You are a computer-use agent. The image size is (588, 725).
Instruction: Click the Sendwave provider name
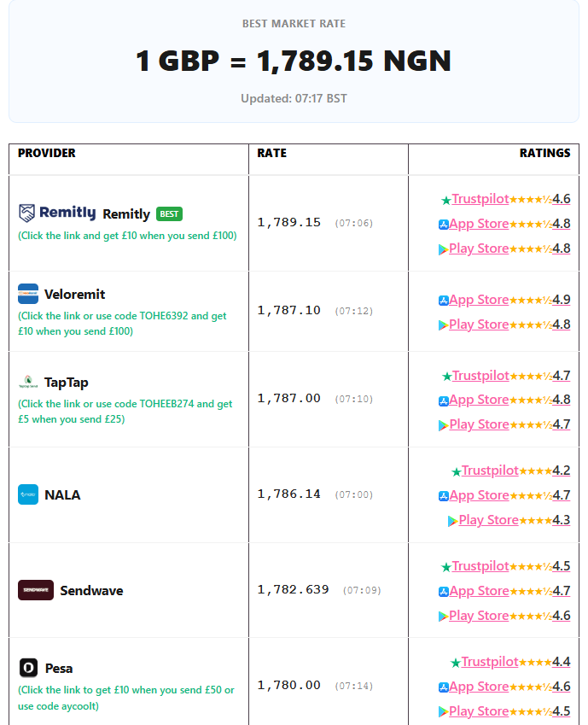(91, 590)
